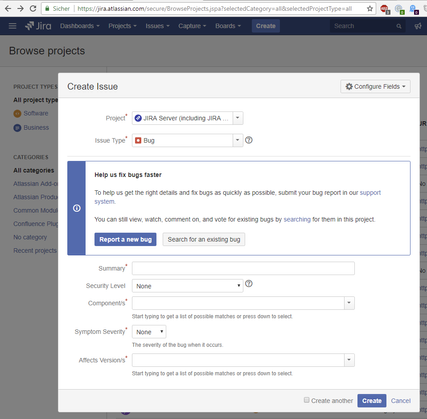Click the Jira logo
This screenshot has height=419, width=427.
(38, 26)
